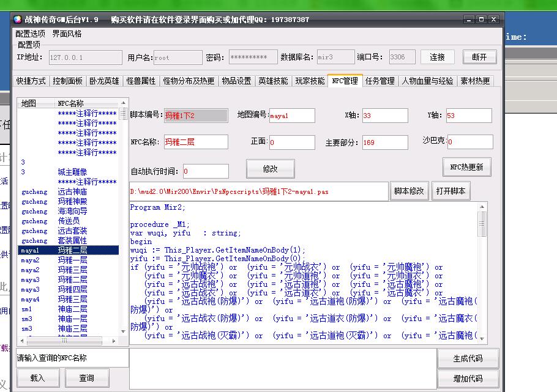Viewport: 557px width, 392px height.
Task: Select 城主雕像 in the NPC list
Action: pos(72,172)
